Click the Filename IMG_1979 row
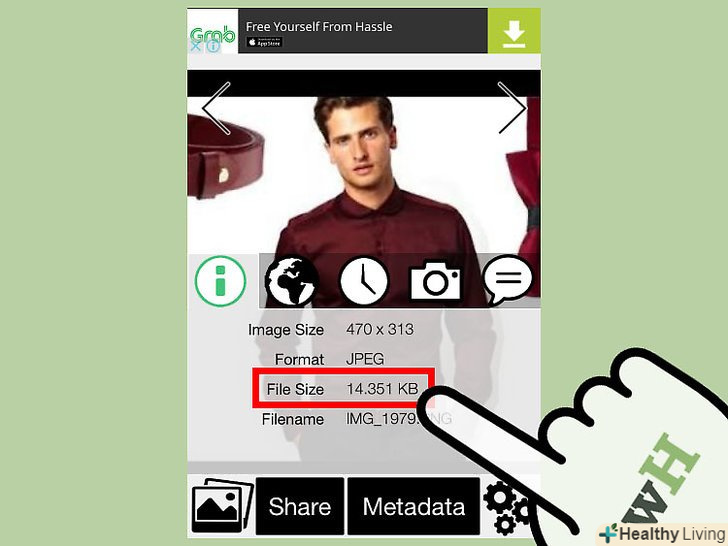728x546 pixels. point(356,419)
